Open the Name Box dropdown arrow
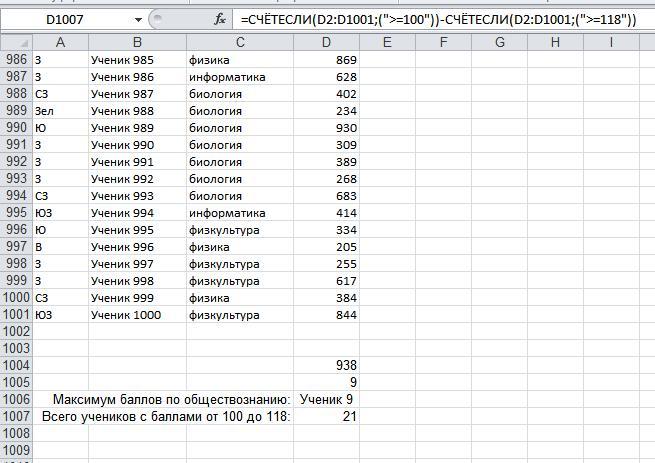The image size is (655, 463). click(138, 20)
